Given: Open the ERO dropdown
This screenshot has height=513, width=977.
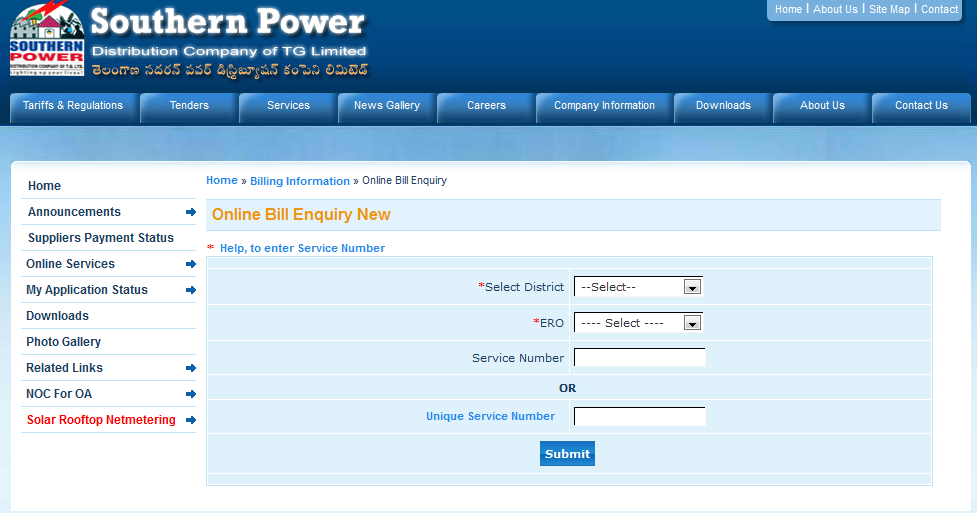Looking at the screenshot, I should click(638, 323).
